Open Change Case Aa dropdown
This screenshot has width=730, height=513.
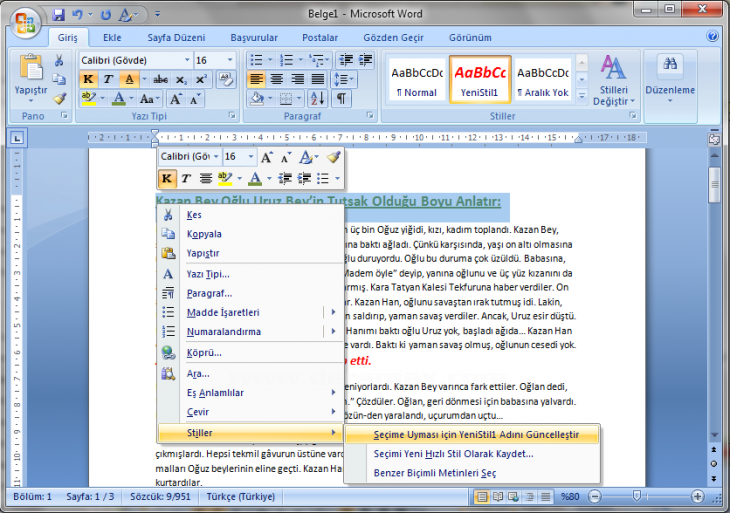point(150,99)
